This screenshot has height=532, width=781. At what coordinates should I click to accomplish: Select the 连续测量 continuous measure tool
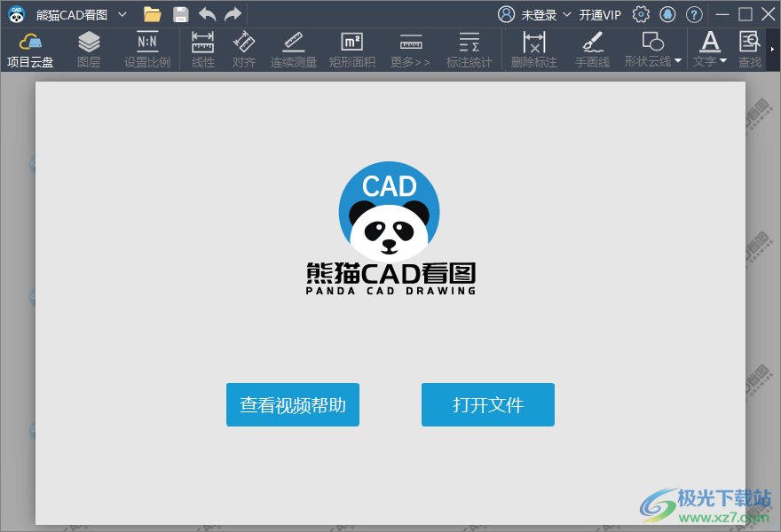coord(294,51)
